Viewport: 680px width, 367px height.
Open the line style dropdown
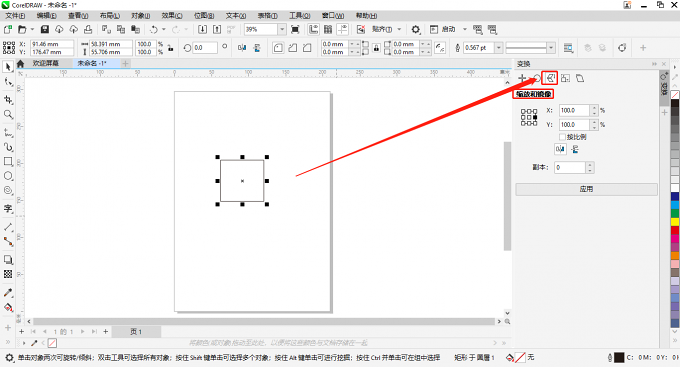click(x=551, y=48)
